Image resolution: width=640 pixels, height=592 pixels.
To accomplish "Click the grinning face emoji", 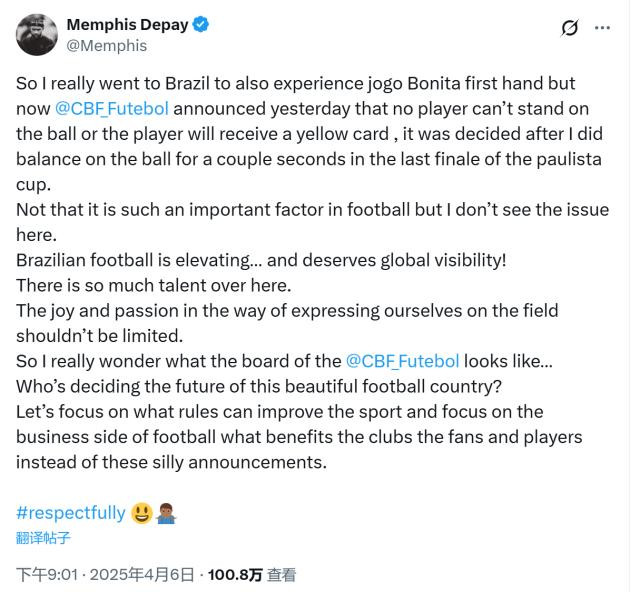I will click(141, 513).
